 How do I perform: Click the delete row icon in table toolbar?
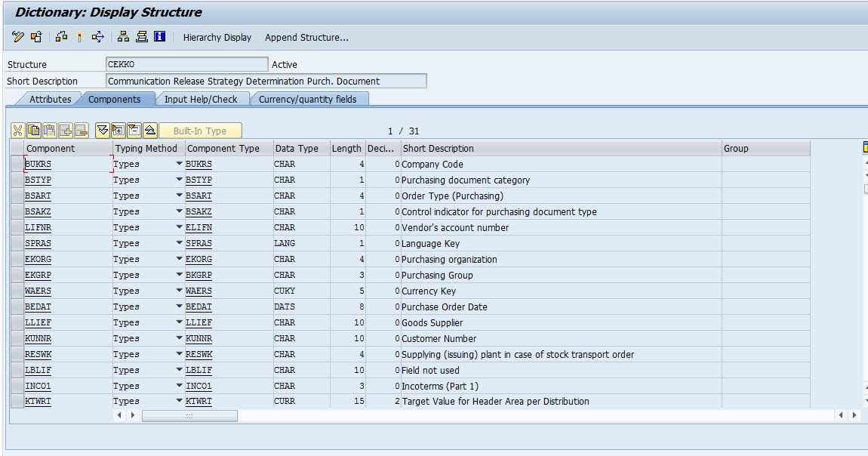82,130
